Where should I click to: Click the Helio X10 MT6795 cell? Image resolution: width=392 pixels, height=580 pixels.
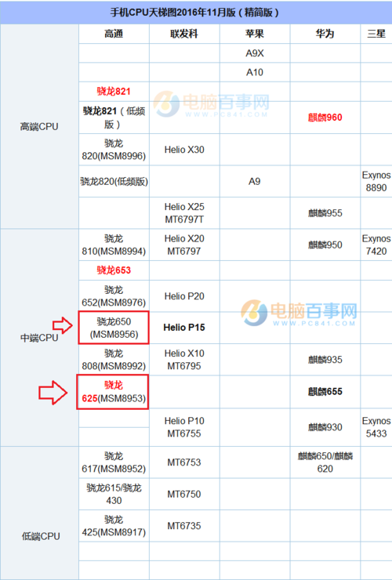[184, 360]
